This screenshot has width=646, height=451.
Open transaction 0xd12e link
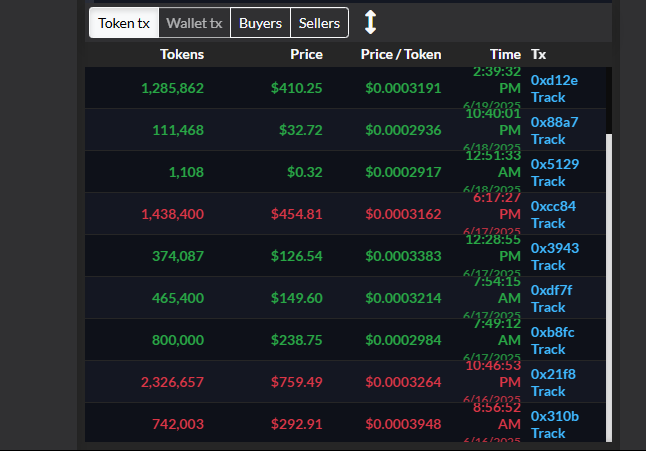click(554, 80)
